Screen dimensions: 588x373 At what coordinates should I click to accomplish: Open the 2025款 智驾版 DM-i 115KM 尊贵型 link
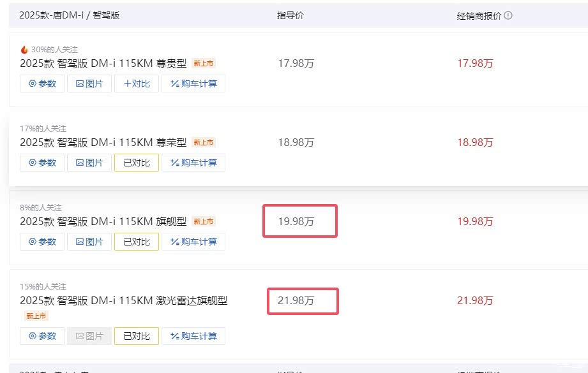coord(103,63)
